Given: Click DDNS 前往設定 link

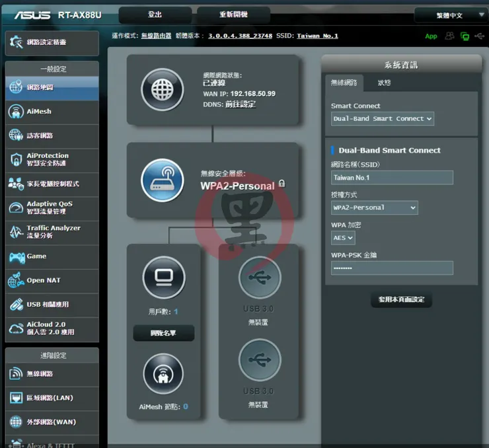Looking at the screenshot, I should pos(241,104).
